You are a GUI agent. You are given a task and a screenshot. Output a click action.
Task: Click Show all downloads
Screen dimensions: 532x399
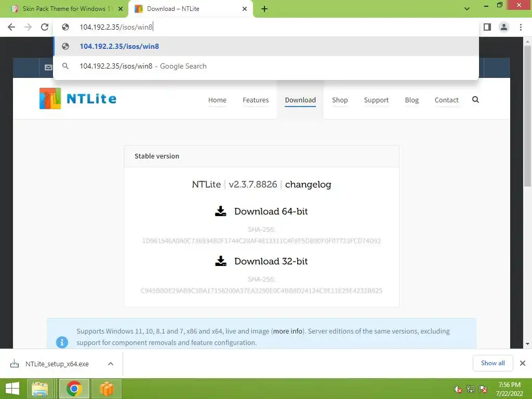click(493, 363)
